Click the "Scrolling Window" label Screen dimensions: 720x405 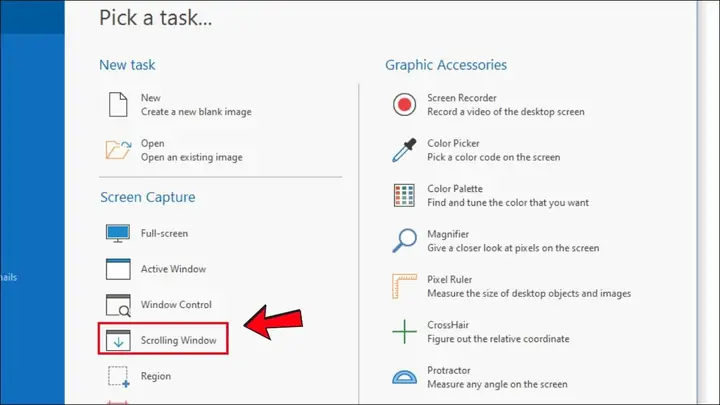click(179, 340)
